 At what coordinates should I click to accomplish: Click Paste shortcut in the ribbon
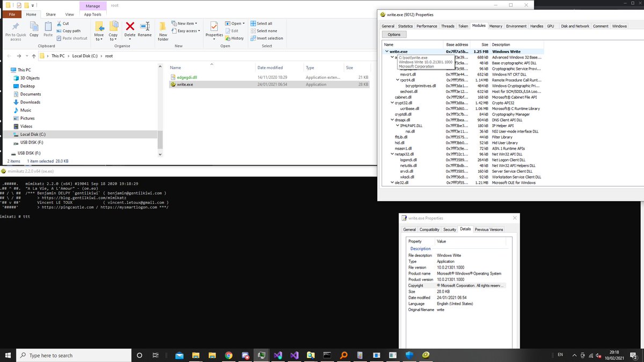click(71, 38)
